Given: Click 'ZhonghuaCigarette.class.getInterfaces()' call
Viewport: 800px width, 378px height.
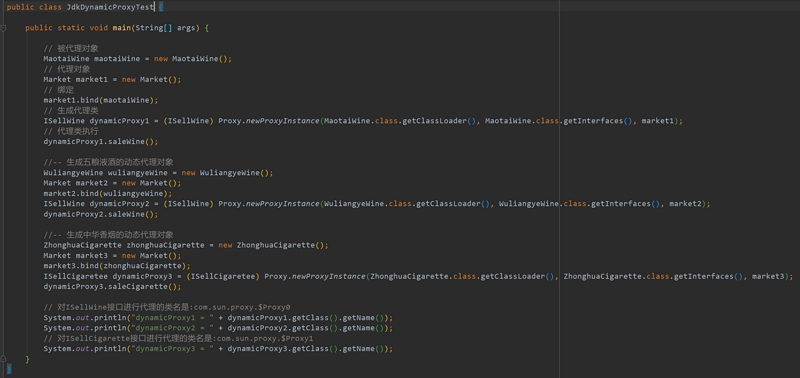Looking at the screenshot, I should [x=653, y=276].
